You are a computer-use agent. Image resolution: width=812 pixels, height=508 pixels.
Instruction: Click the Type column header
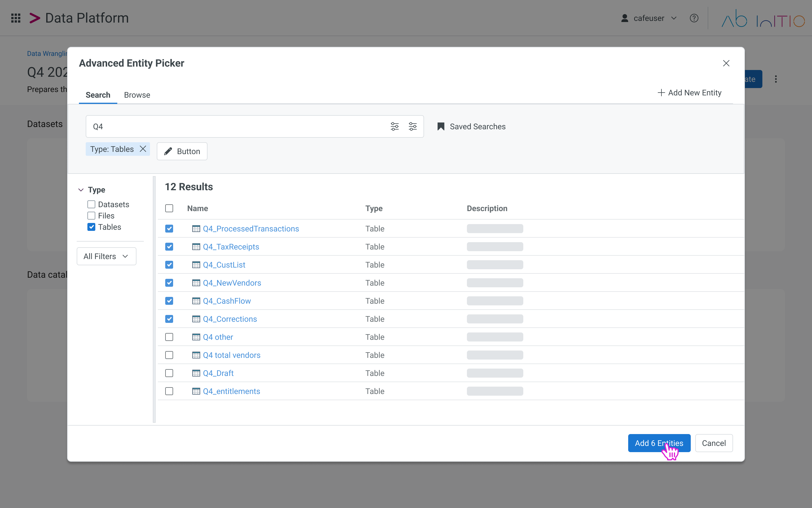coord(374,208)
